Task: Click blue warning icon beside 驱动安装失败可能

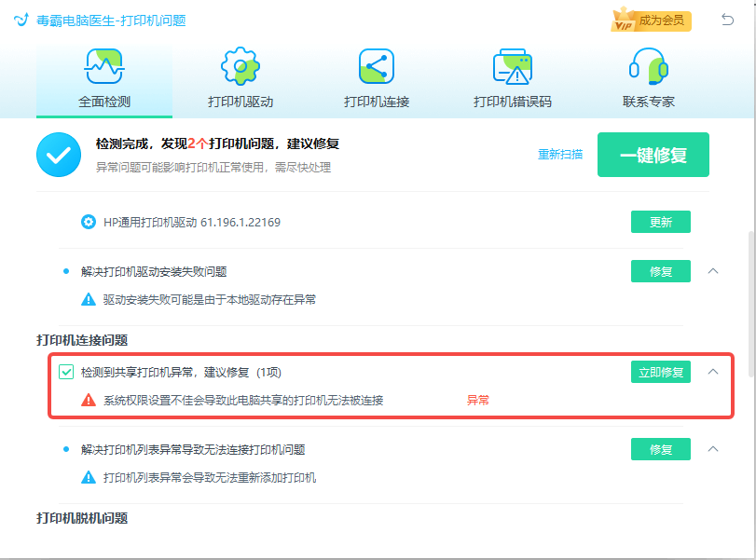Action: pos(89,299)
